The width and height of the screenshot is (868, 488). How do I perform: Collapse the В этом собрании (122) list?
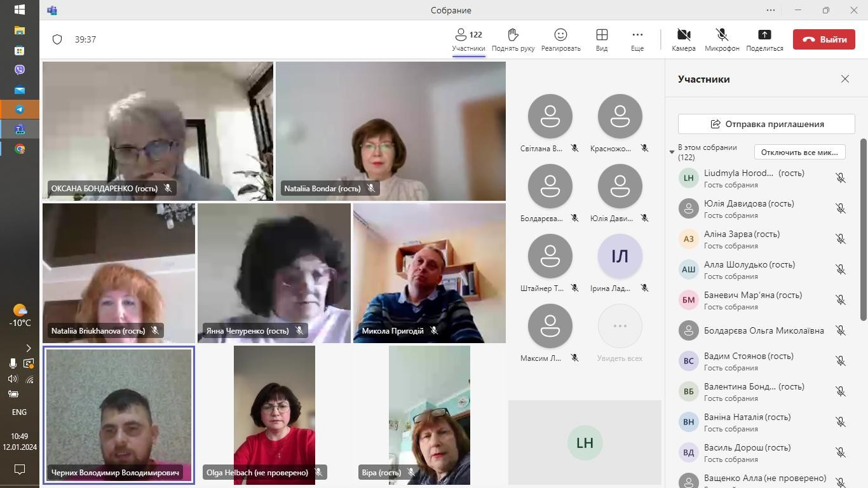coord(672,152)
